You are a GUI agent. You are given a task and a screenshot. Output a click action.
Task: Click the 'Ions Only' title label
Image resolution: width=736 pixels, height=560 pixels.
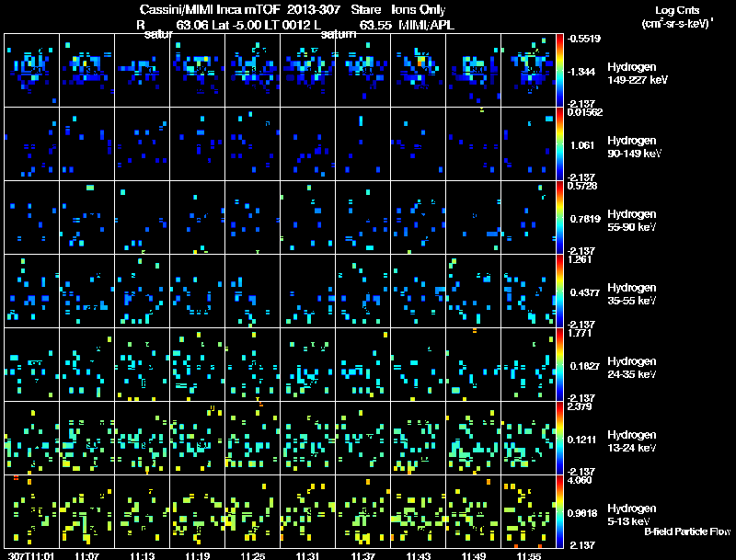tap(419, 9)
